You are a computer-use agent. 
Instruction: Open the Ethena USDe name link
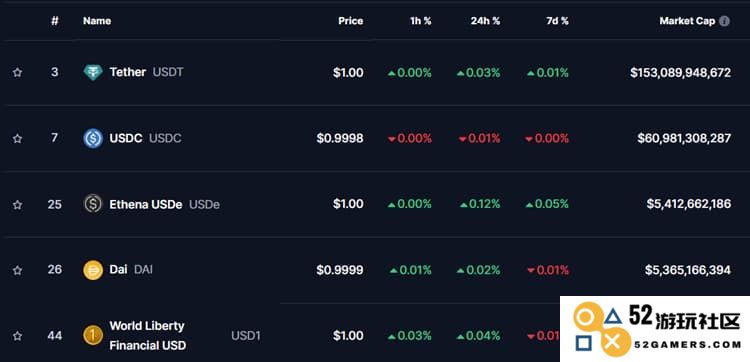click(x=146, y=204)
